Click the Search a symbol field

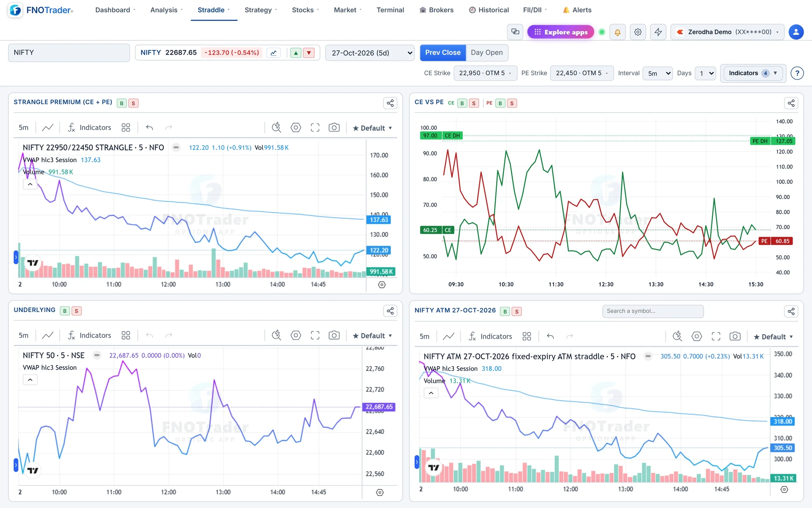coord(653,311)
